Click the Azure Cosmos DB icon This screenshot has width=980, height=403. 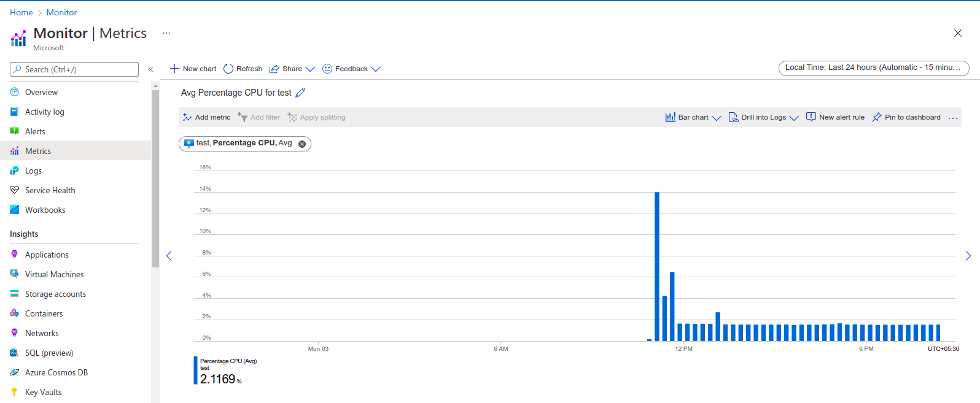15,372
